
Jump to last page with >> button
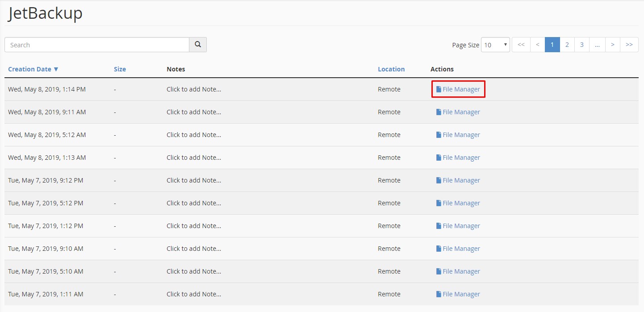click(629, 45)
